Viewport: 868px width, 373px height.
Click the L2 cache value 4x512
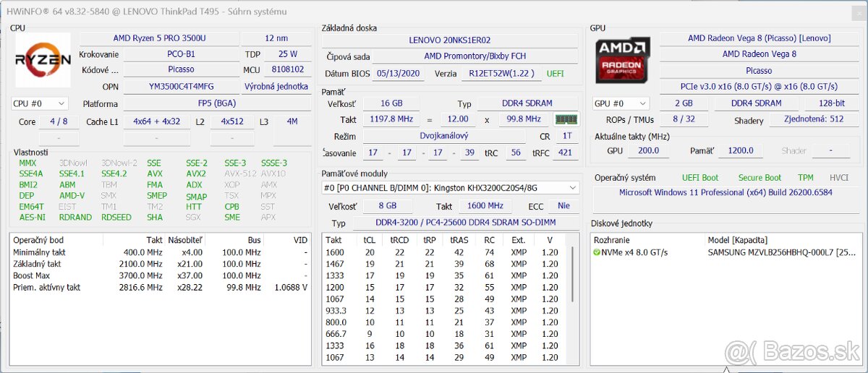tap(232, 121)
